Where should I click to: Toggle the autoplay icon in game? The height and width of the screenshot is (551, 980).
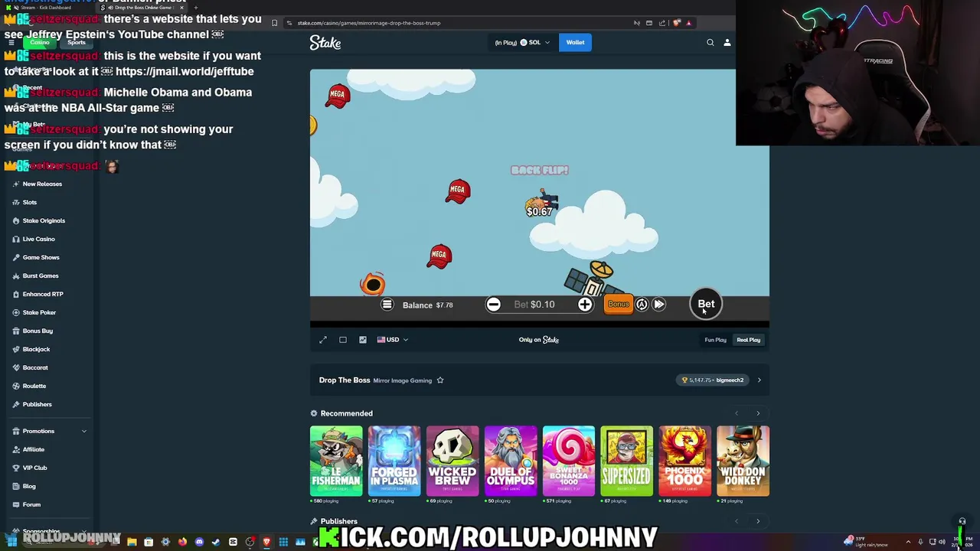[642, 305]
